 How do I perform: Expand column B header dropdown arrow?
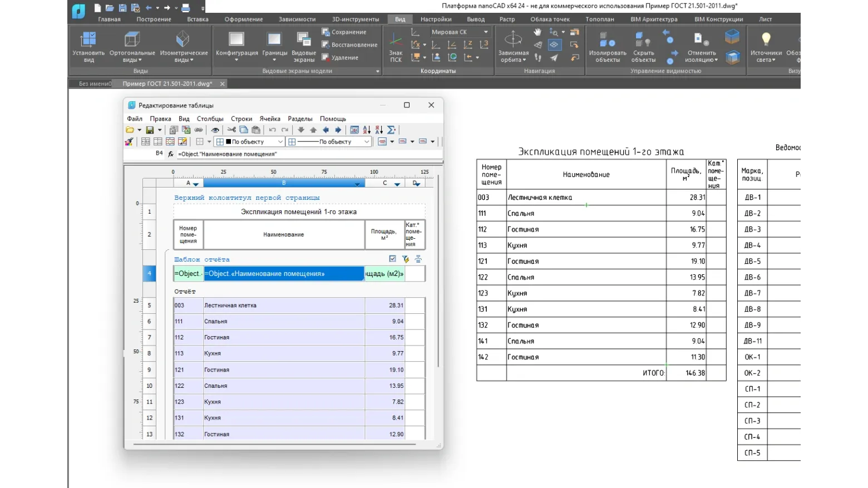pyautogui.click(x=357, y=184)
